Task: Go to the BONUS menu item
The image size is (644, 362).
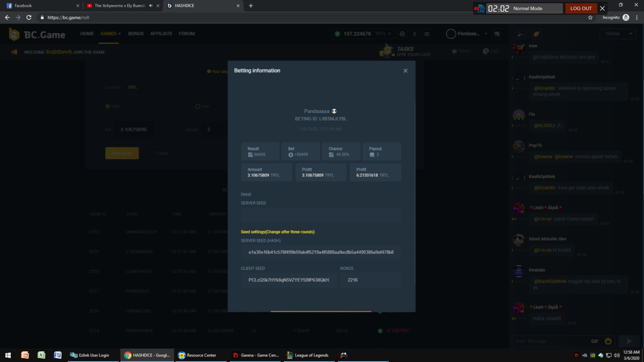Action: pos(136,34)
